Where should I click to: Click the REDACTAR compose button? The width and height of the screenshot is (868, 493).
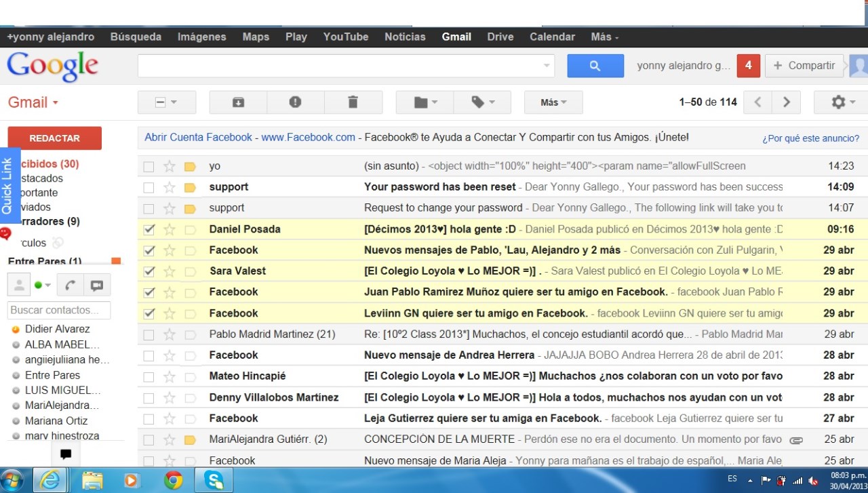pyautogui.click(x=54, y=138)
